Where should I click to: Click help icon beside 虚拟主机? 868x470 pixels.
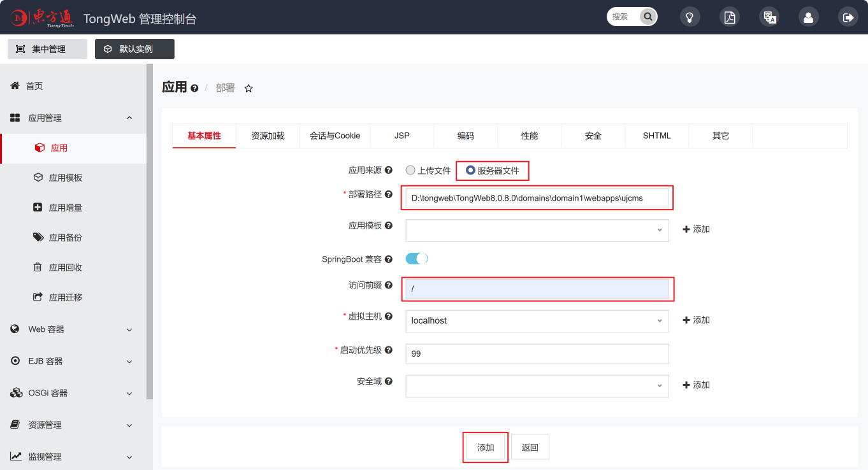(x=389, y=316)
